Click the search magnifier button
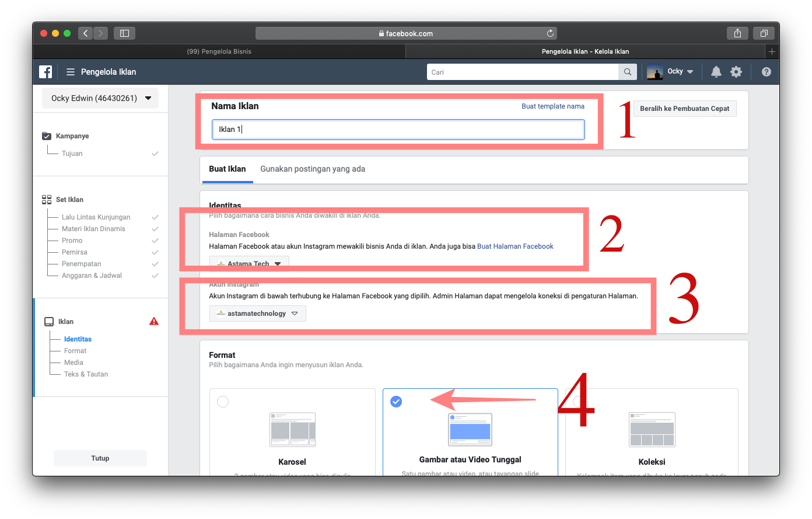 (x=627, y=72)
